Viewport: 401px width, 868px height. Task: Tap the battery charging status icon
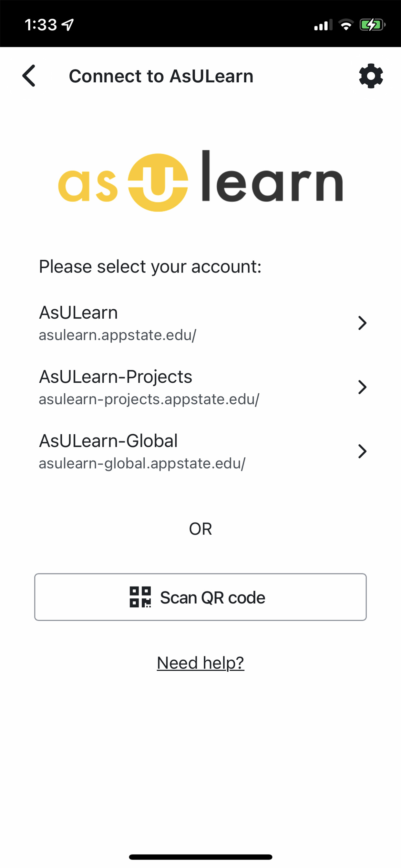coord(372,25)
